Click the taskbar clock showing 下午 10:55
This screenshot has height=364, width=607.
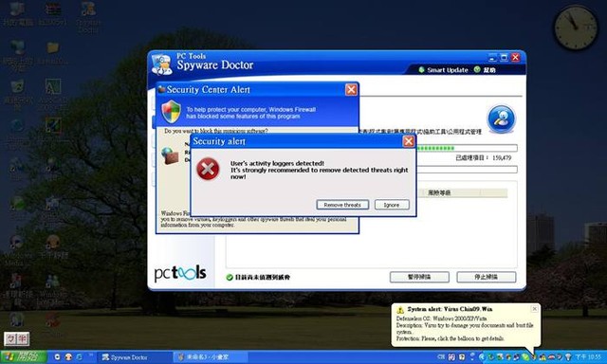588,357
